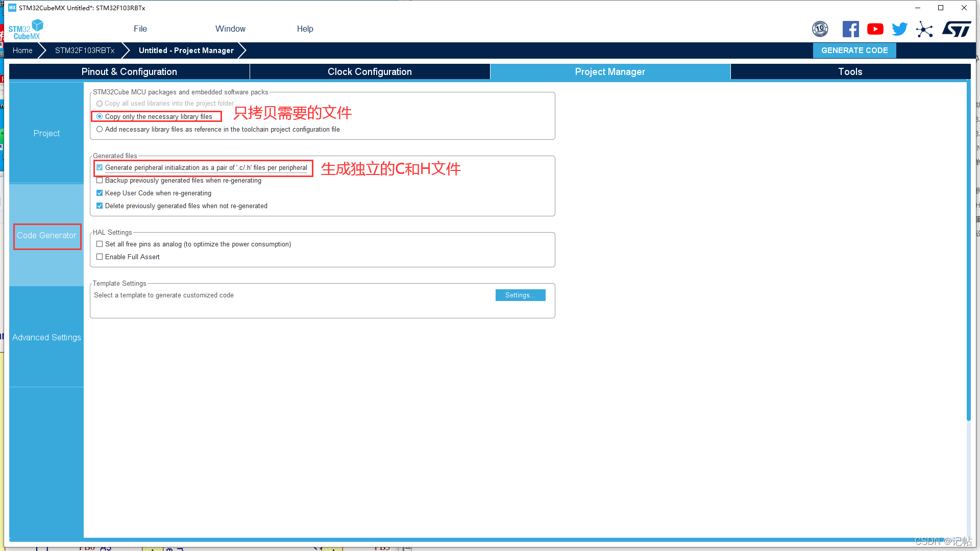
Task: Enable Backup previously generated files when re-generating
Action: [x=100, y=180]
